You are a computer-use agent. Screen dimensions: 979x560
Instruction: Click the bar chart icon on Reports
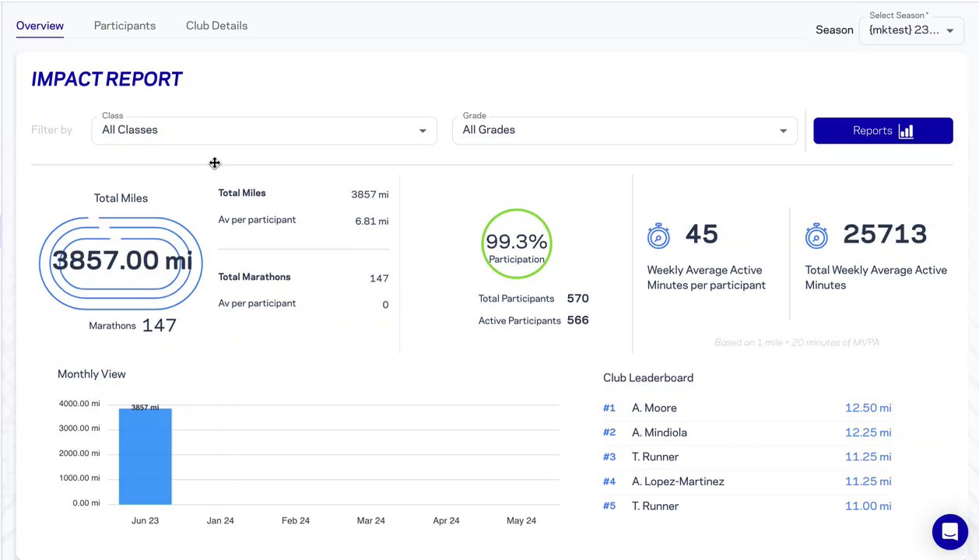pyautogui.click(x=906, y=131)
